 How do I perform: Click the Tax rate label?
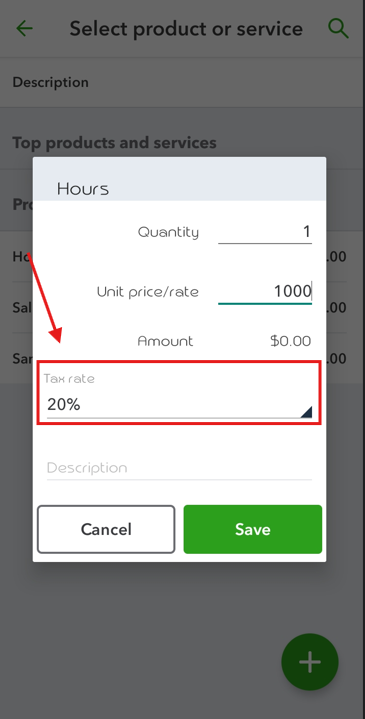69,379
